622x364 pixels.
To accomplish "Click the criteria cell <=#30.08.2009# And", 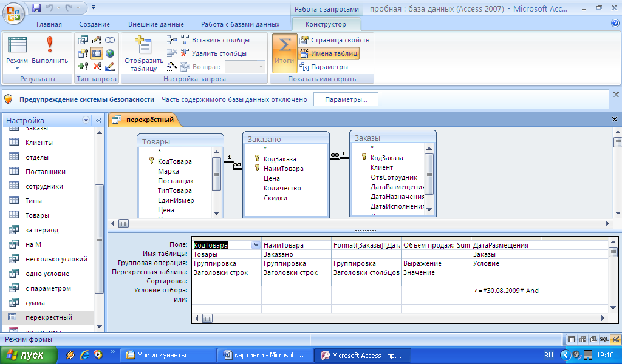I will click(x=506, y=291).
